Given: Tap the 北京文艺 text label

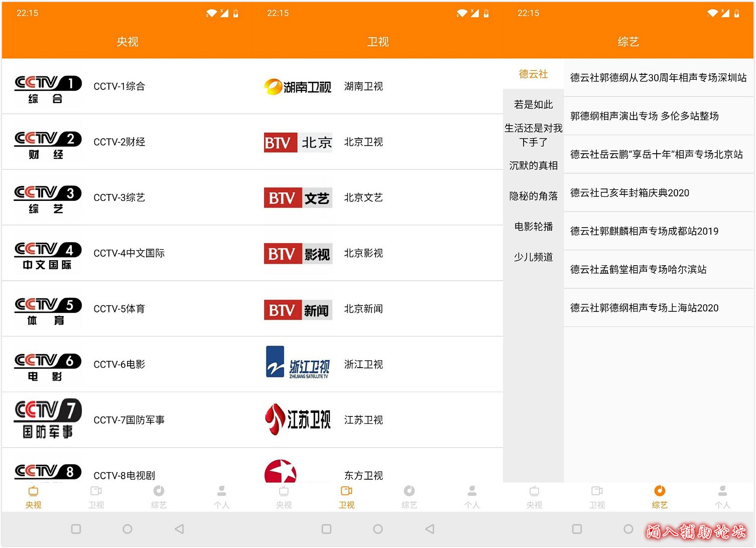Looking at the screenshot, I should [x=363, y=197].
